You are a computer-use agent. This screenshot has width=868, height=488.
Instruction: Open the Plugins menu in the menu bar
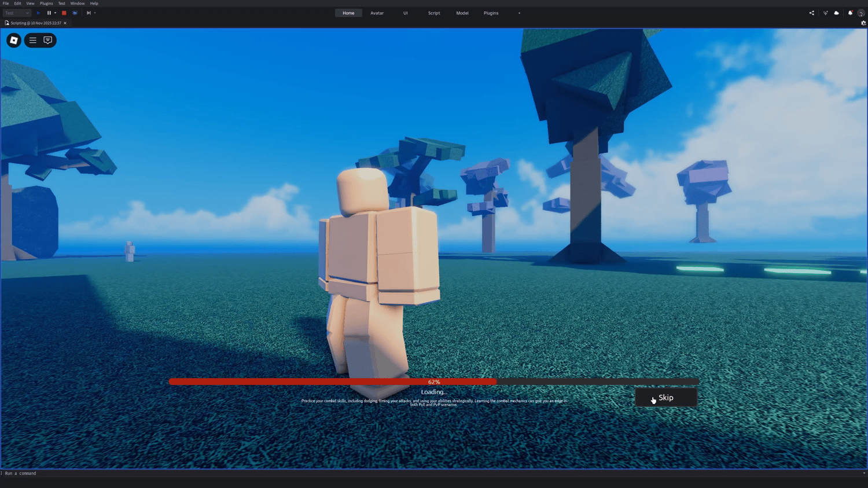pos(46,3)
